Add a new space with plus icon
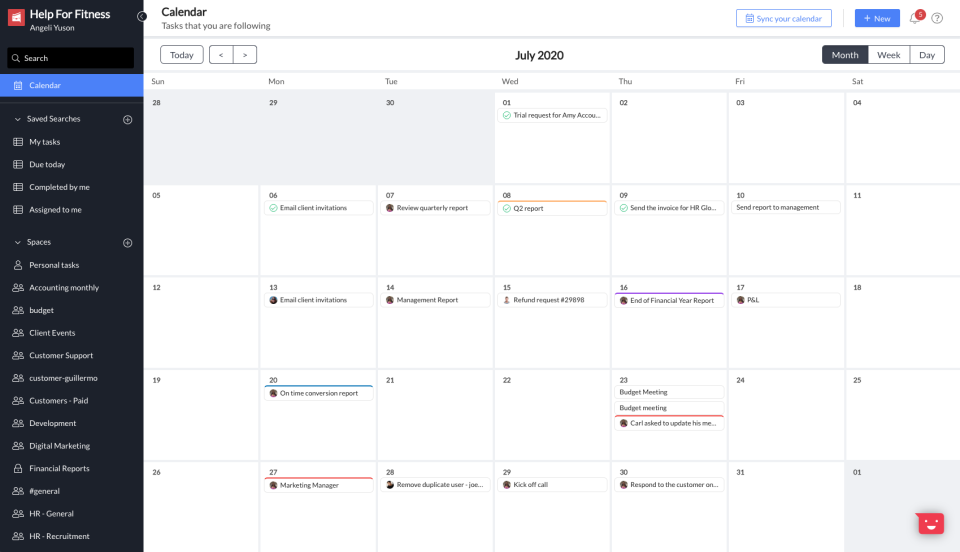This screenshot has height=552, width=960. pos(127,243)
